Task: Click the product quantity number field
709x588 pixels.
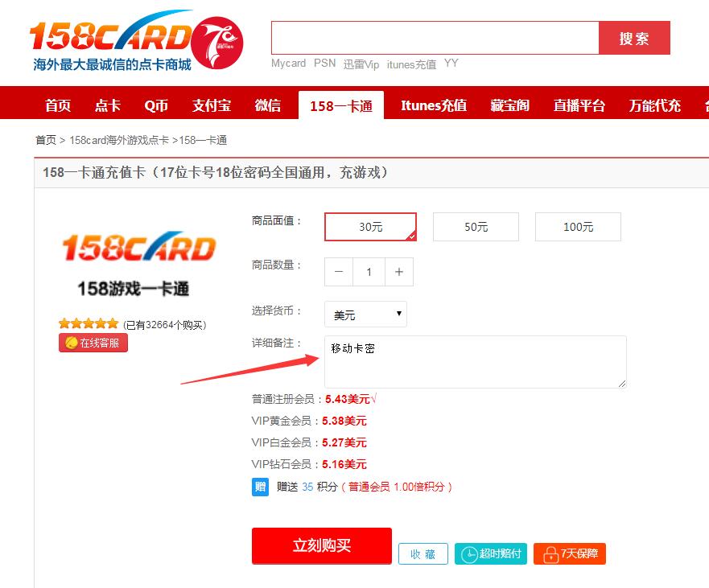Action: tap(369, 272)
